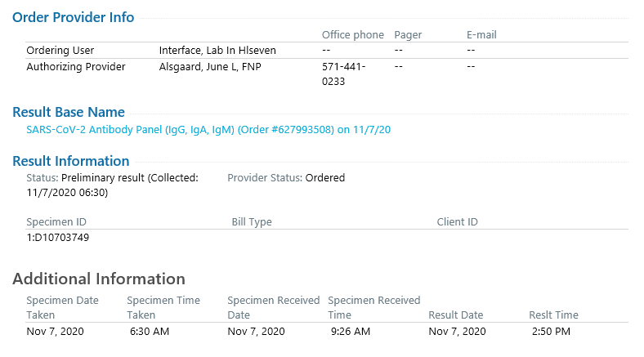
Task: Click Interface, Lab In Hlseven entry
Action: click(x=217, y=50)
